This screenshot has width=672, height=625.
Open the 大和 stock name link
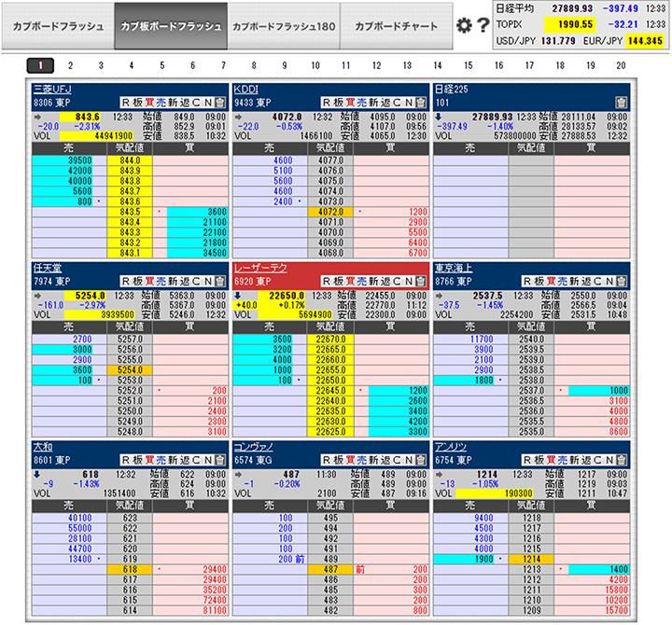(43, 447)
